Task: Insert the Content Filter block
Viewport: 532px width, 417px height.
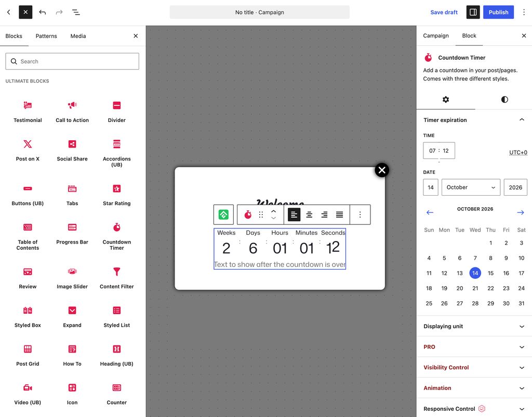Action: 117,278
